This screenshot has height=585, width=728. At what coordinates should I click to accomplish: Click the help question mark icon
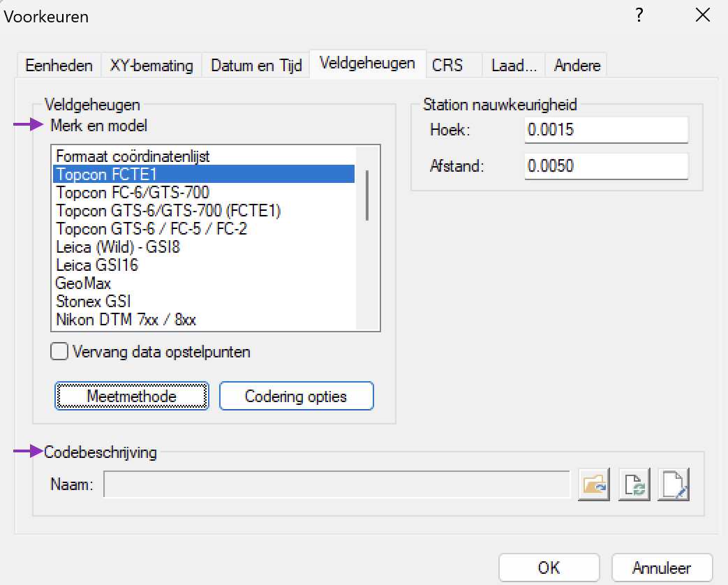(639, 15)
